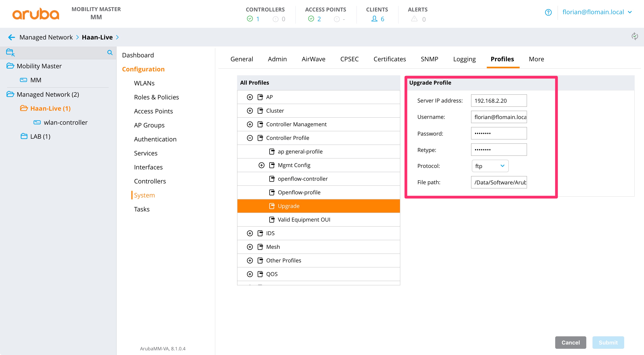Expand the QOS profile group
The image size is (644, 355).
[x=250, y=274]
